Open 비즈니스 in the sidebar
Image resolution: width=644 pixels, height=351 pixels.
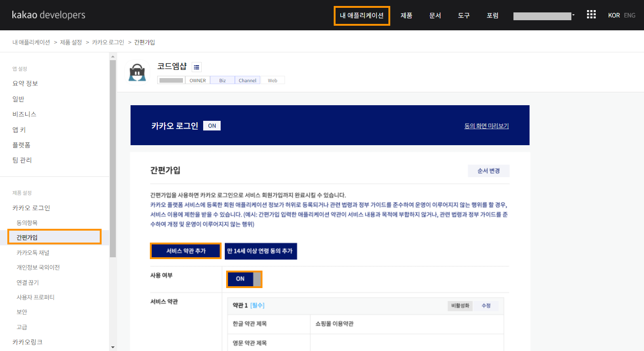click(24, 114)
